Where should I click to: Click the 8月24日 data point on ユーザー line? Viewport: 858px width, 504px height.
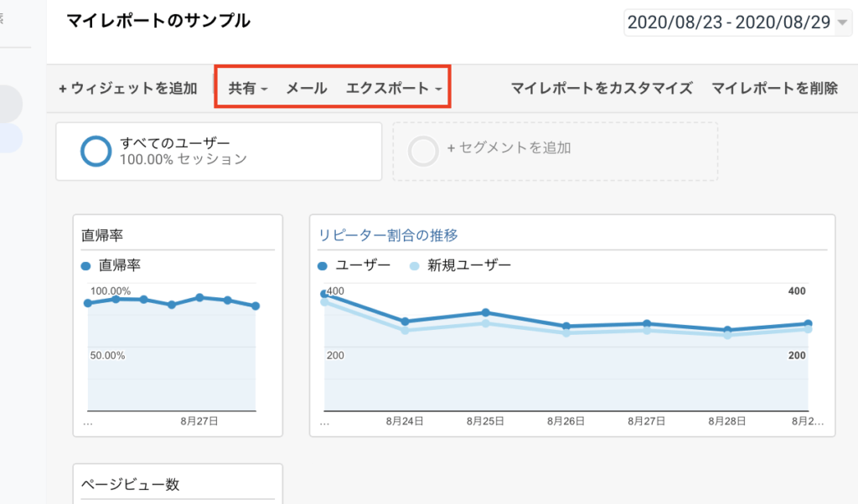405,321
